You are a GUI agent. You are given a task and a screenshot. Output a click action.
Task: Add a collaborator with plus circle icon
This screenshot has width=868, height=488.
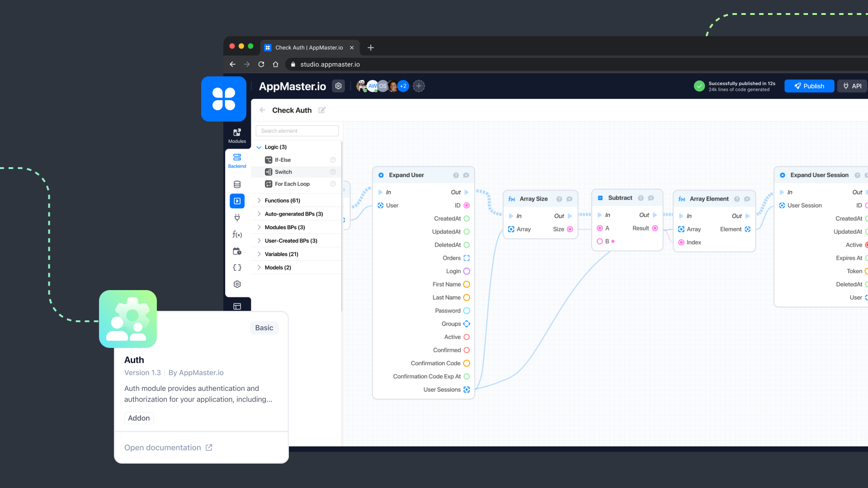coord(419,86)
